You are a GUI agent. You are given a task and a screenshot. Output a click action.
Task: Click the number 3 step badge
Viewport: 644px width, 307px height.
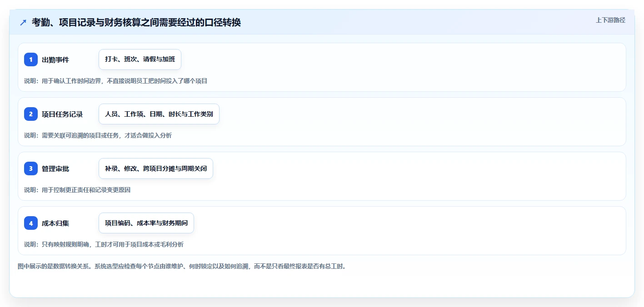pyautogui.click(x=31, y=168)
